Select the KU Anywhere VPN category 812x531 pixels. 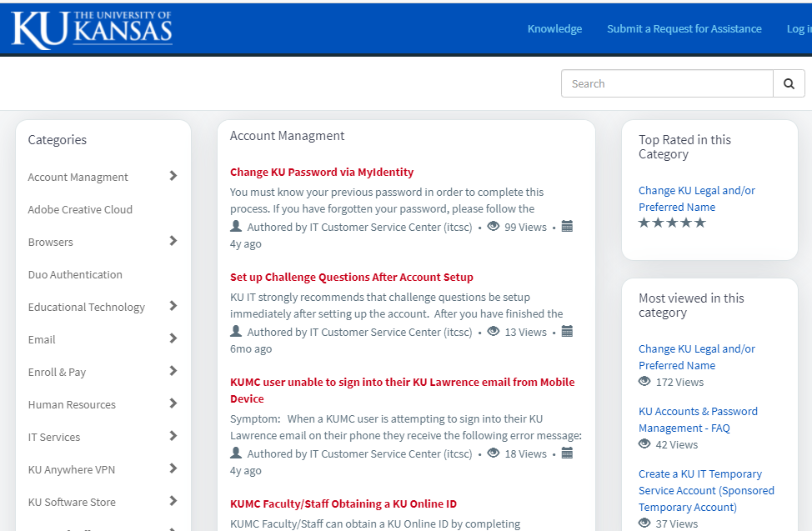(72, 470)
